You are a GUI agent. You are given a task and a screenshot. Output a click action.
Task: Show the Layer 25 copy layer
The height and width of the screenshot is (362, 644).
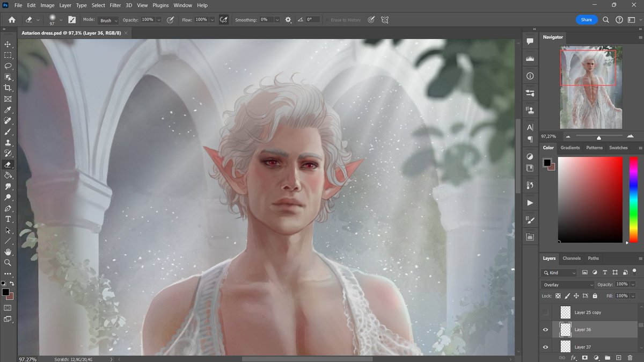(x=545, y=312)
